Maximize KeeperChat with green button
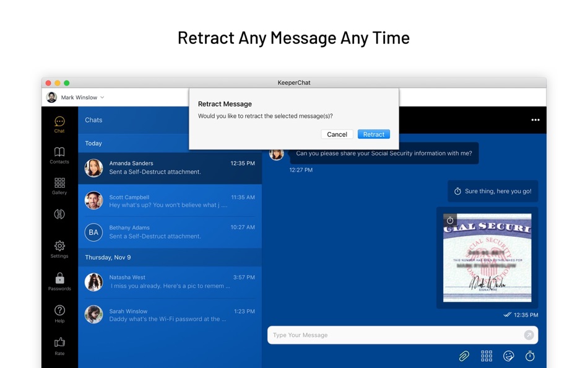The height and width of the screenshot is (368, 588). pos(66,82)
